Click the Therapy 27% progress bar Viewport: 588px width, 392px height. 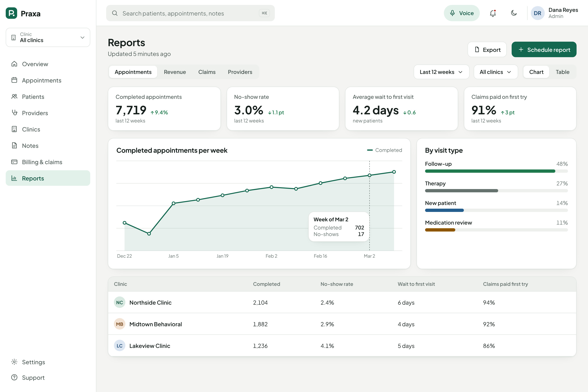pos(496,190)
